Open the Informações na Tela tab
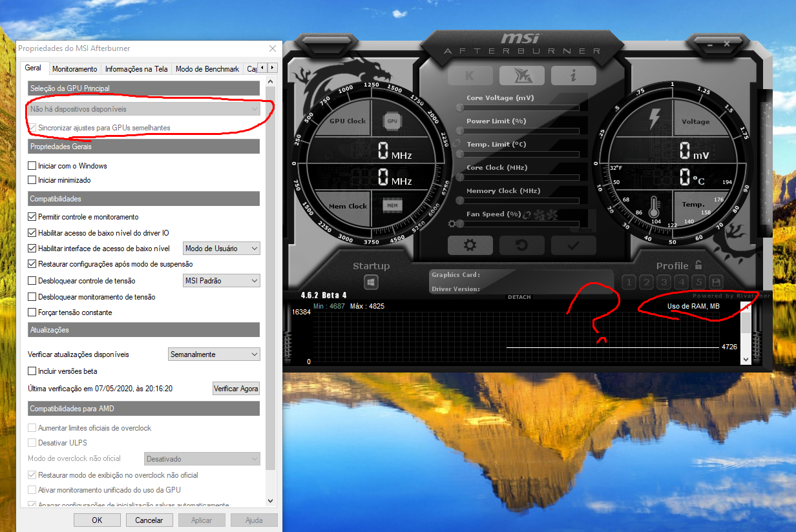Image resolution: width=796 pixels, height=532 pixels. 136,68
